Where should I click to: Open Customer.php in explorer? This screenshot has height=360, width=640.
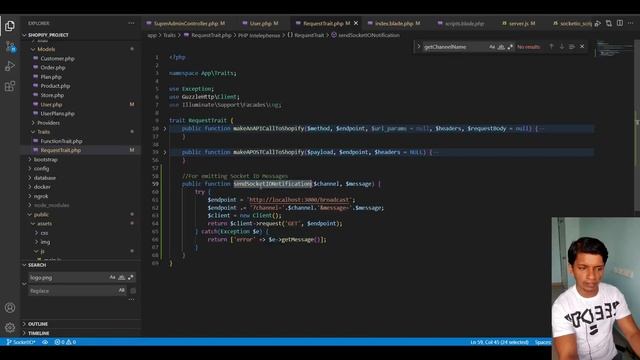[x=58, y=58]
